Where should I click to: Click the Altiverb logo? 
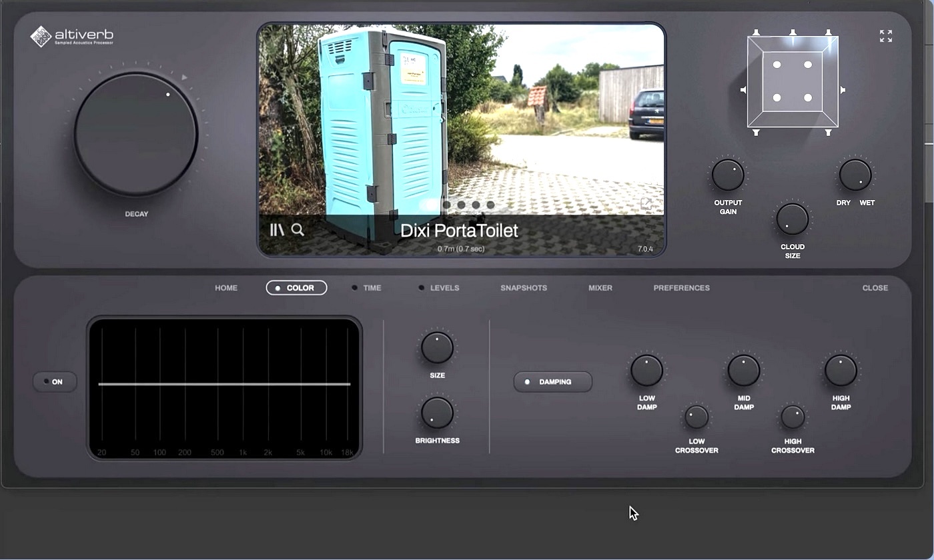coord(72,36)
